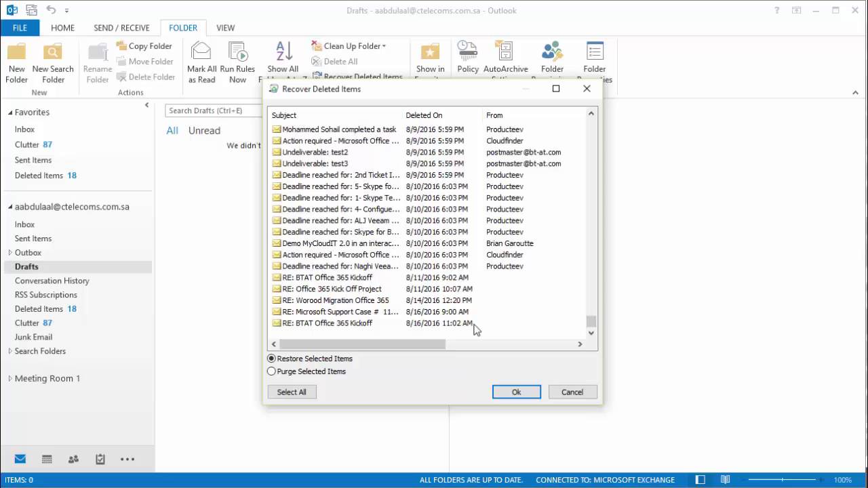
Task: Switch to the People view icon
Action: click(x=73, y=459)
